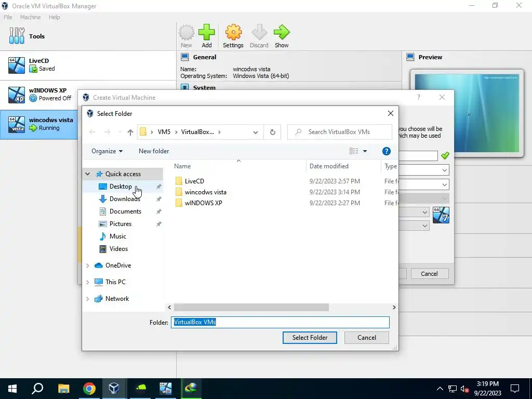The width and height of the screenshot is (532, 399).
Task: Select Desktop in Quick access
Action: 121,187
